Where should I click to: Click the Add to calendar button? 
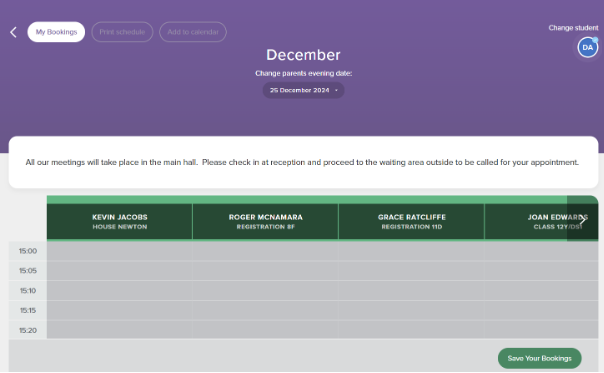193,32
